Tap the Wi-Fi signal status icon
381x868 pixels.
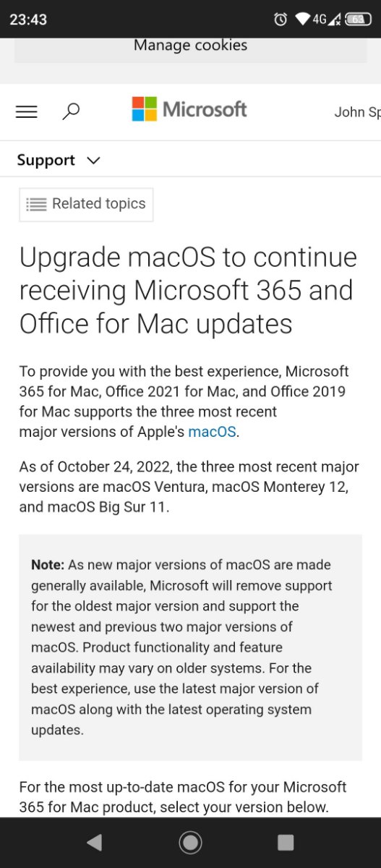click(303, 20)
